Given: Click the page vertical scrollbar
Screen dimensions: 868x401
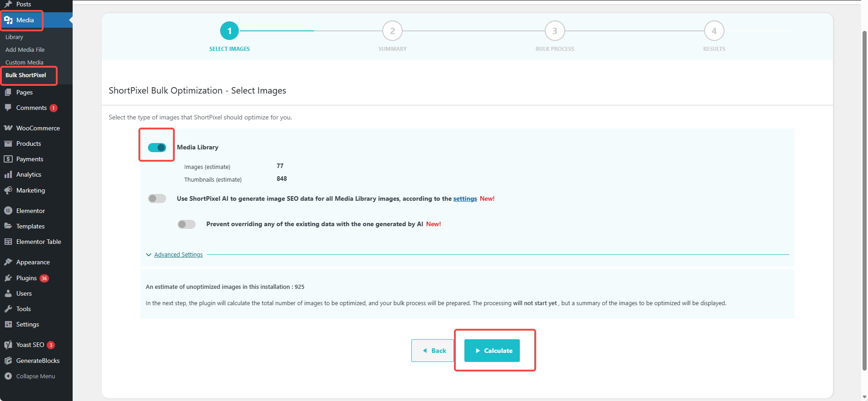Looking at the screenshot, I should 864,201.
